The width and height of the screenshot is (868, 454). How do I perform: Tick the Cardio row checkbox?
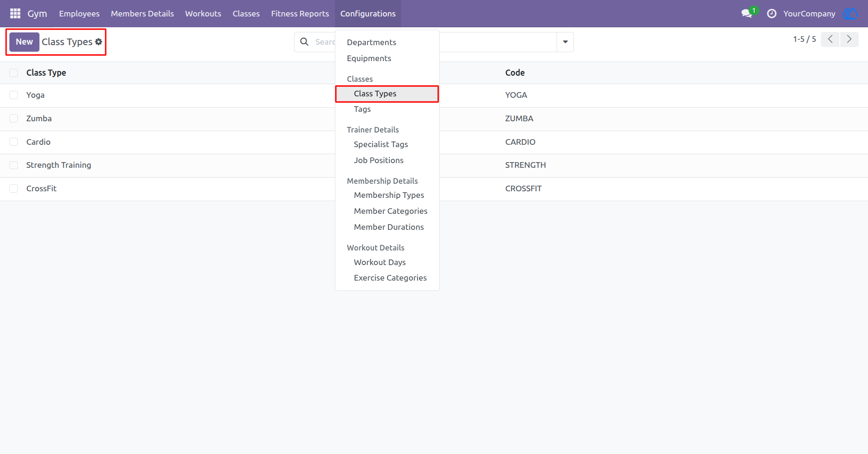point(14,142)
